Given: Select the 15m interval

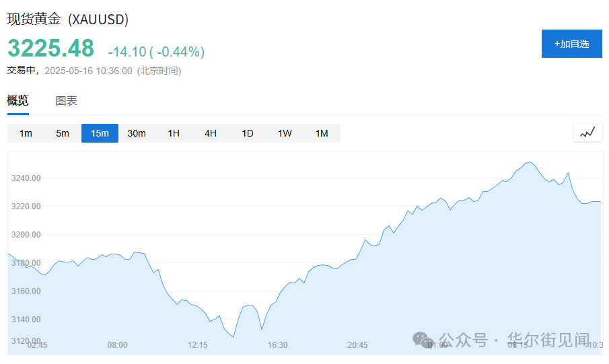Looking at the screenshot, I should click(x=100, y=133).
